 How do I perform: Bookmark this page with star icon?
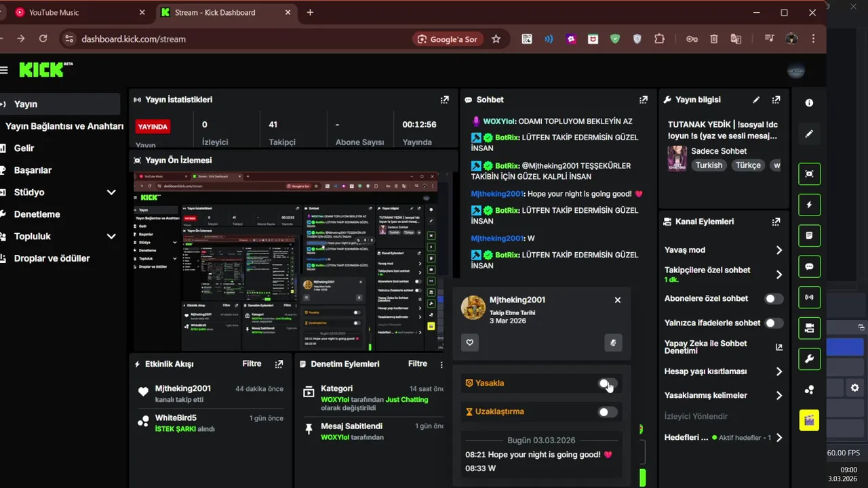point(496,39)
